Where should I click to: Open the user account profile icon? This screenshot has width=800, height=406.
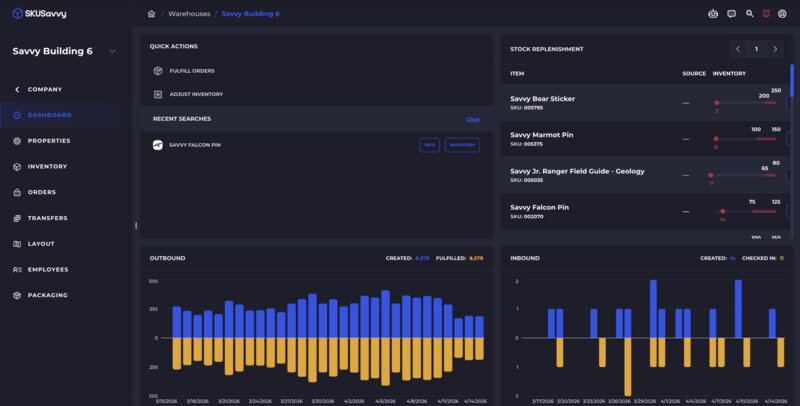(781, 14)
